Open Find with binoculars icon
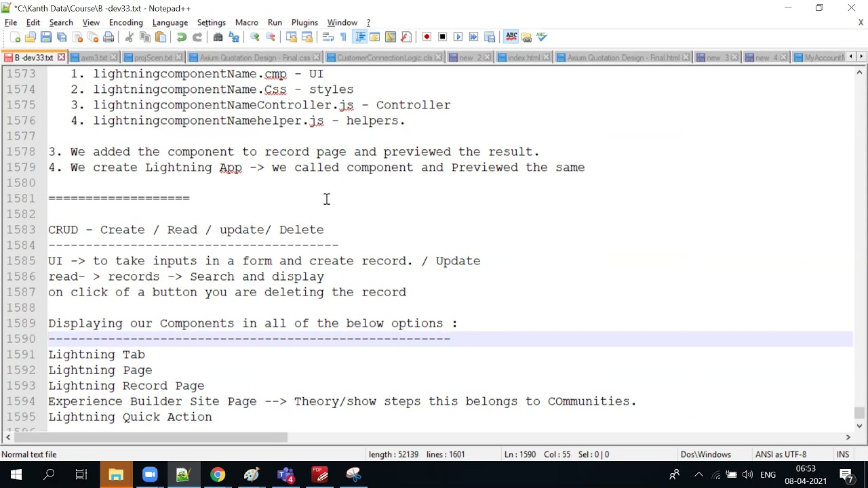The width and height of the screenshot is (868, 488). pyautogui.click(x=218, y=37)
